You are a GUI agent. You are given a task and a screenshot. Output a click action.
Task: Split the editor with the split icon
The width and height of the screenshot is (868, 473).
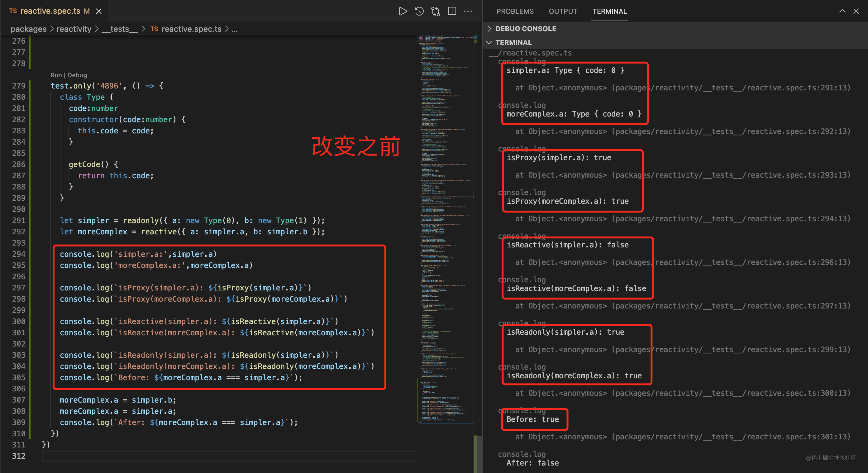click(x=452, y=11)
